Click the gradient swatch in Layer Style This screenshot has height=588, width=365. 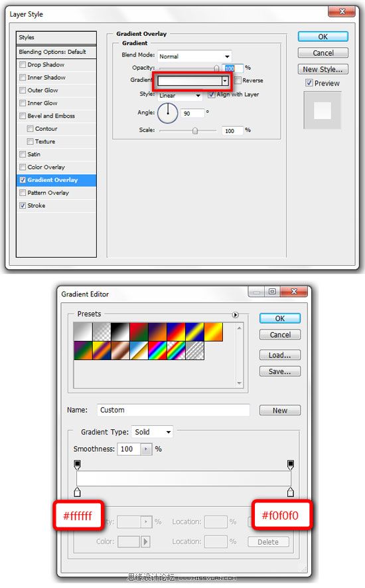point(190,80)
